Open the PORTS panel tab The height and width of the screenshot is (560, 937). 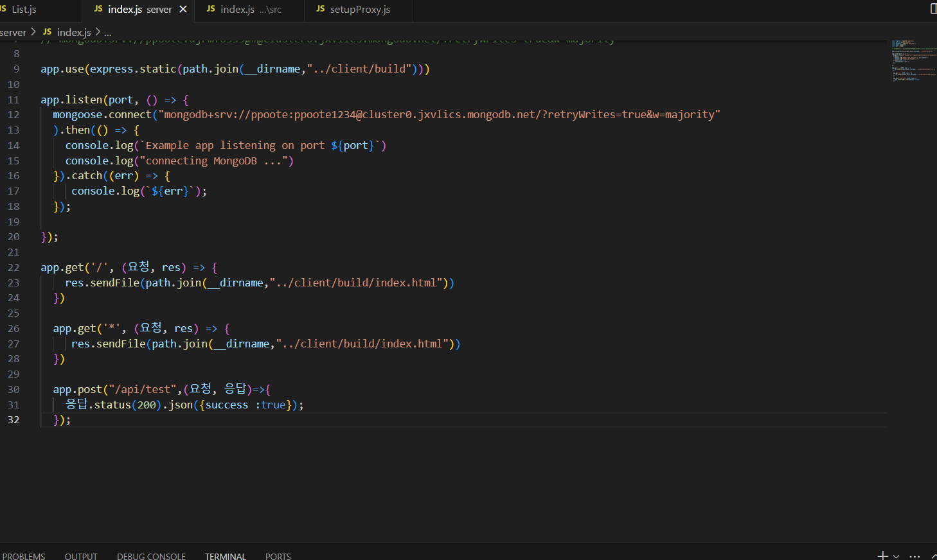pos(278,556)
